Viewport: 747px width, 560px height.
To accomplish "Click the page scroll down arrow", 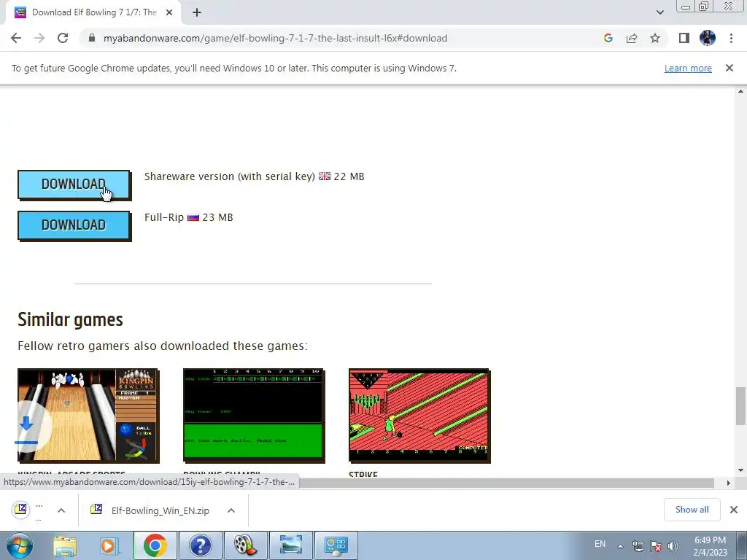I will [x=741, y=470].
